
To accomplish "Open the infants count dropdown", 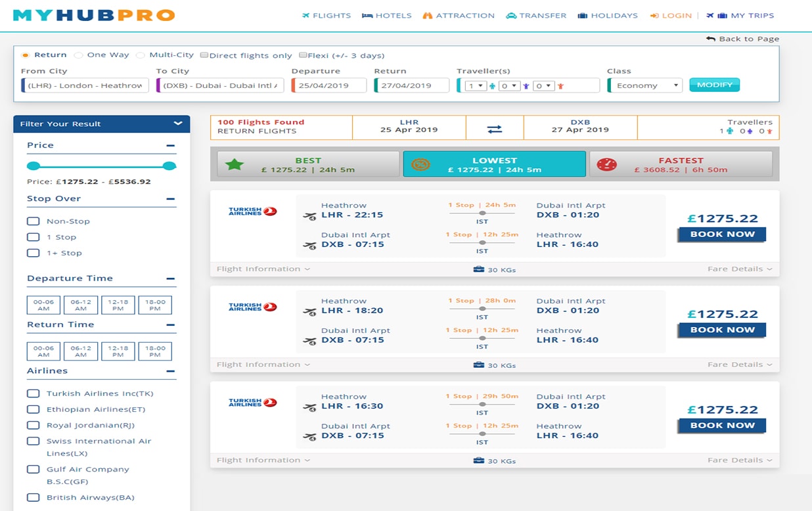I will point(544,85).
